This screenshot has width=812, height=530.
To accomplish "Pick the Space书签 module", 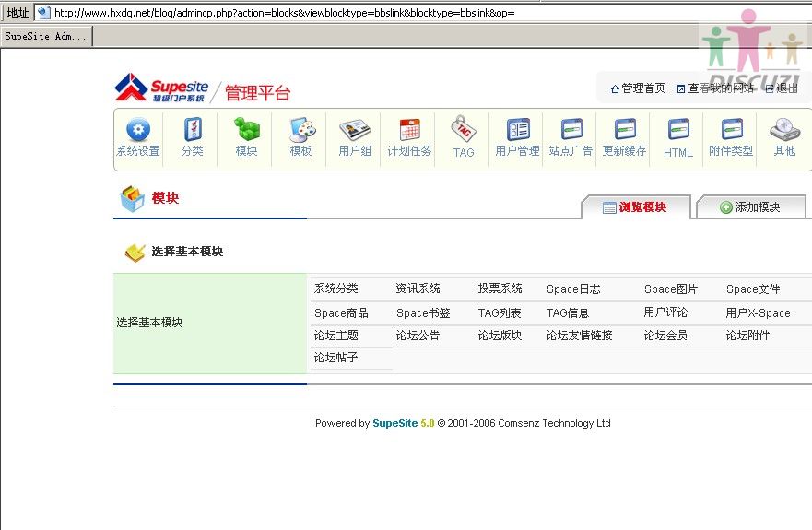I will [423, 312].
